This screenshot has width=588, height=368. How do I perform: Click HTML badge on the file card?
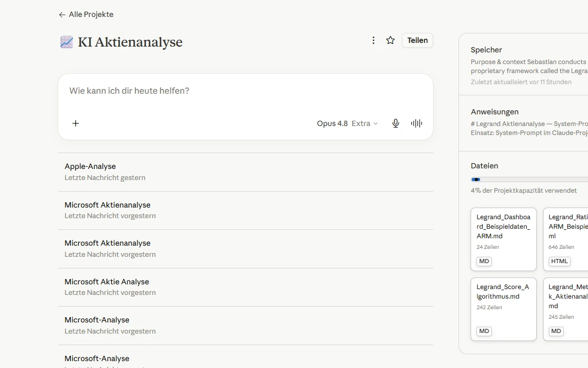559,261
